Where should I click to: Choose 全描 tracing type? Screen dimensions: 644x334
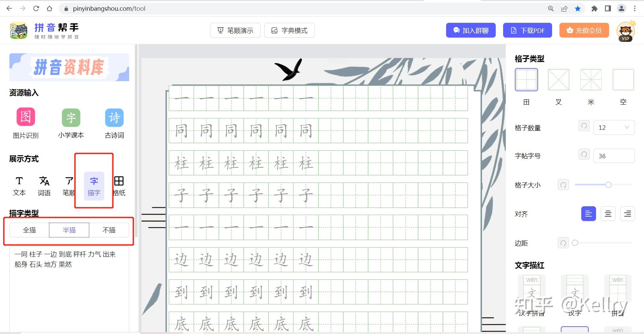coord(29,230)
